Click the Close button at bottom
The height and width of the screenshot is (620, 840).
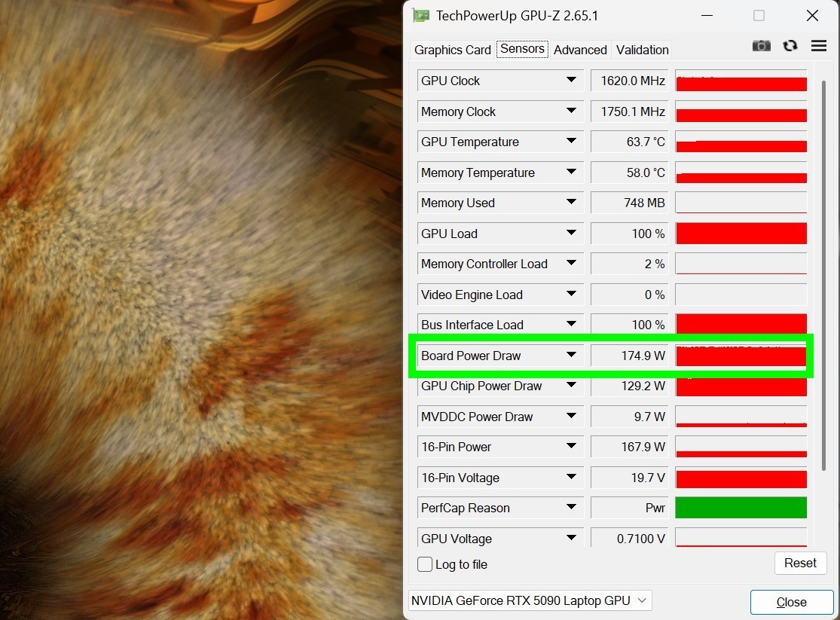[791, 602]
